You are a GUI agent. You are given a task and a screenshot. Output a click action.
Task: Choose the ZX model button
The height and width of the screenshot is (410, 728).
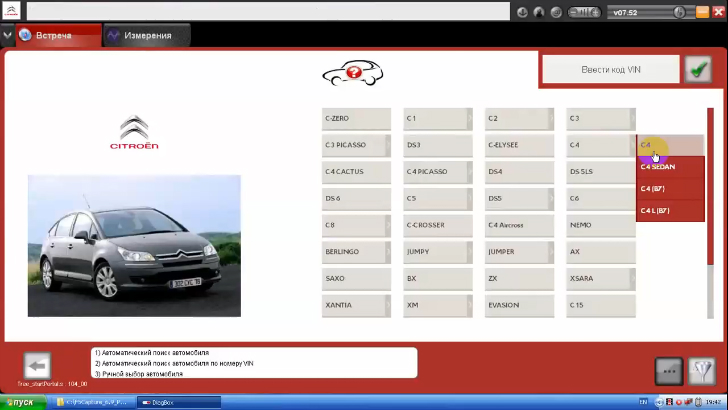coord(519,279)
